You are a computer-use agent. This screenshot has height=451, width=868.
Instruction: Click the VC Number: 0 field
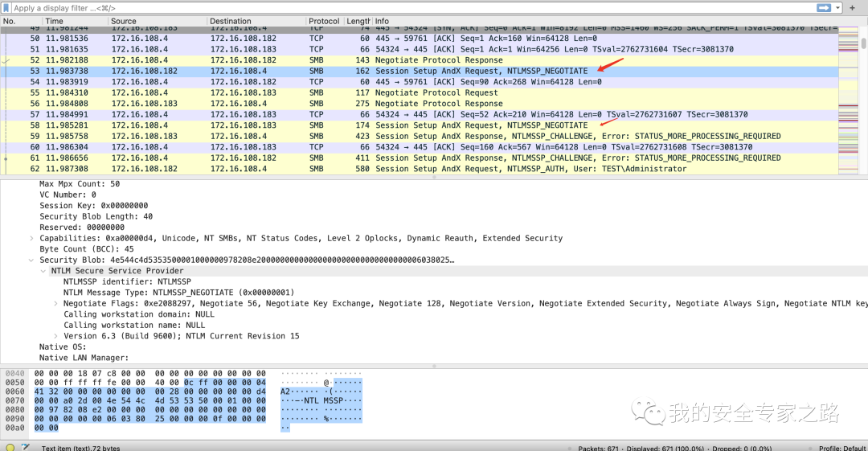coord(68,195)
